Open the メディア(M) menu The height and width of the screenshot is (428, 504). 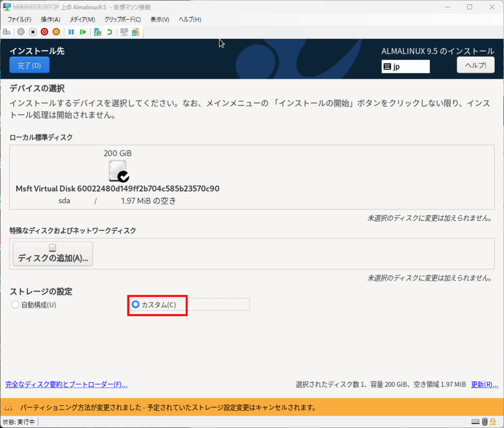pos(82,20)
